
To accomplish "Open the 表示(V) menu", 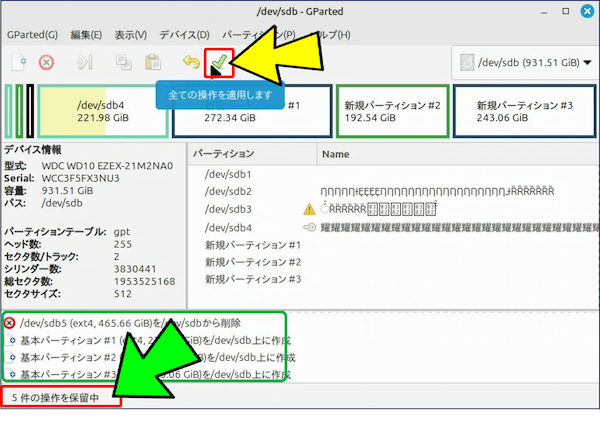I will click(131, 34).
